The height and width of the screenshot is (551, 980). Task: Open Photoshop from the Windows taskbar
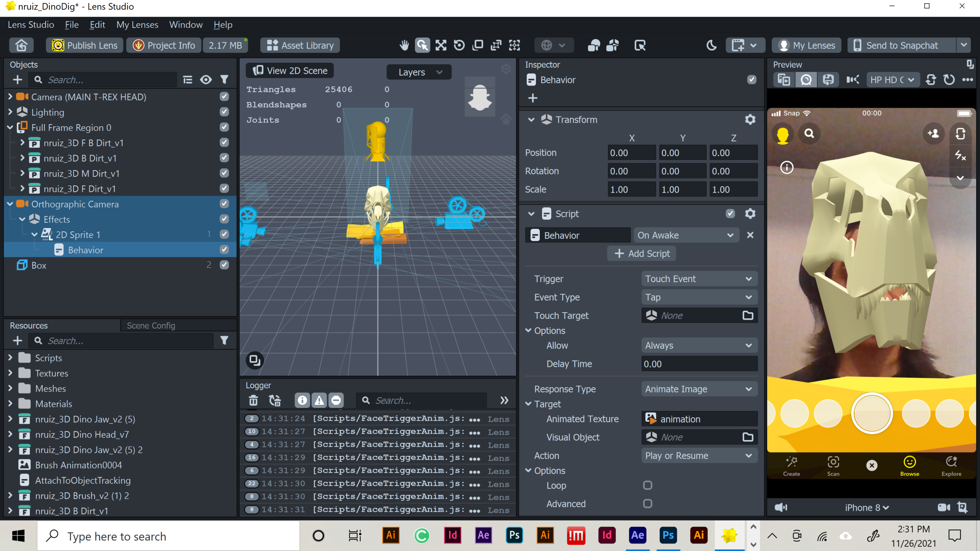point(514,535)
